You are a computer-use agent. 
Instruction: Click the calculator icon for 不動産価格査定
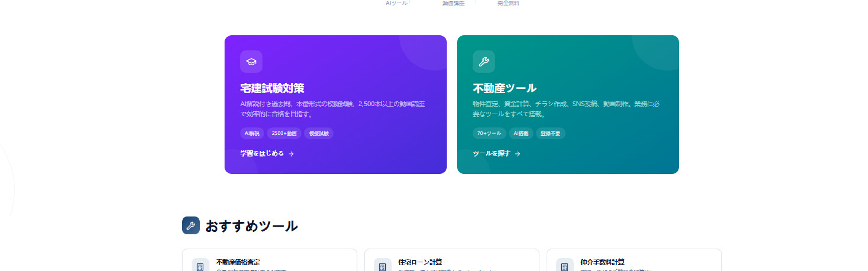[200, 267]
